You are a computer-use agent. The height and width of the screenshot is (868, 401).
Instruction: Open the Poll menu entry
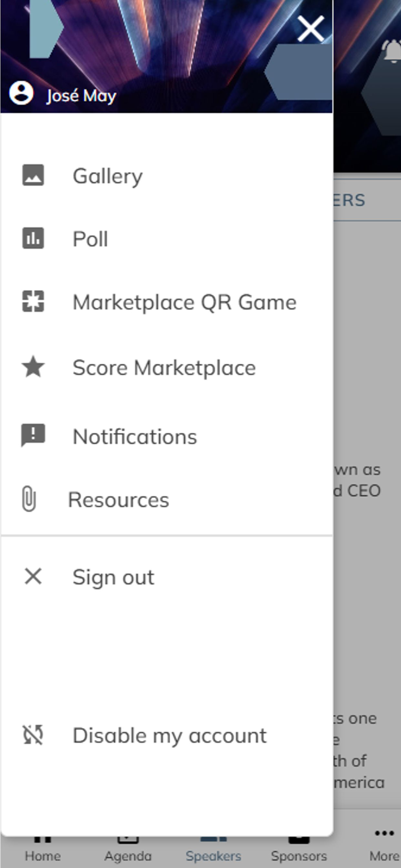click(90, 239)
